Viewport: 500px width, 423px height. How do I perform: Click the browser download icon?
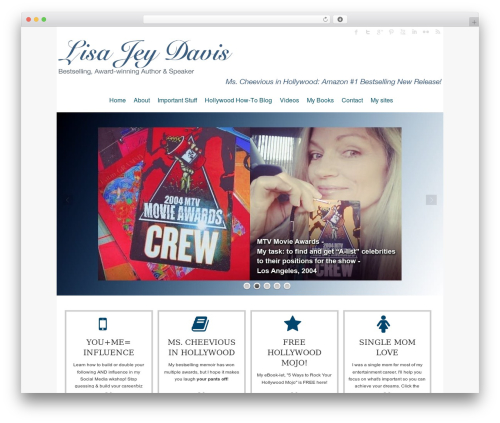(340, 19)
